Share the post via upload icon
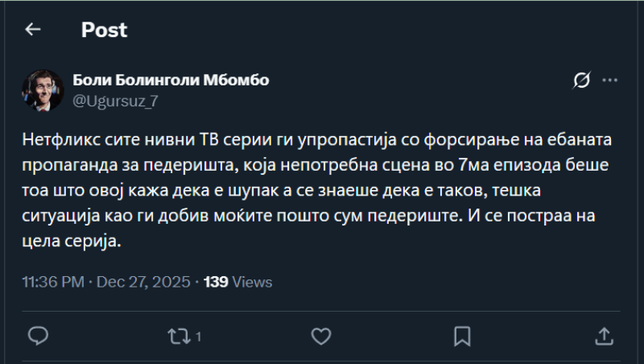The height and width of the screenshot is (364, 644). (x=605, y=335)
